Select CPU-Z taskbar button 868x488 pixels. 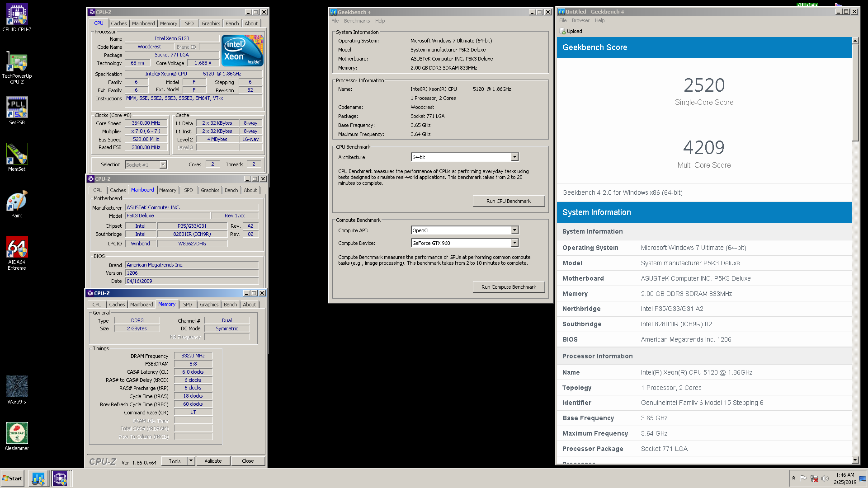[x=60, y=479]
